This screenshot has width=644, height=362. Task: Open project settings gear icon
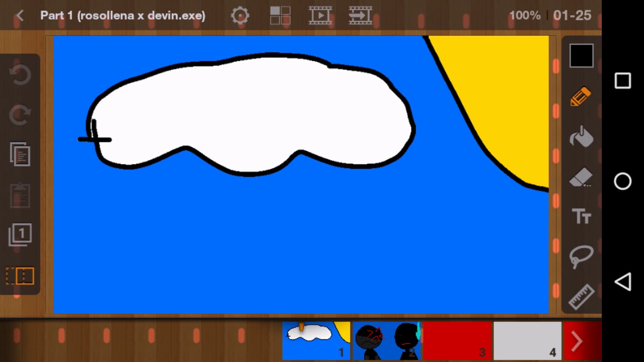tap(240, 16)
